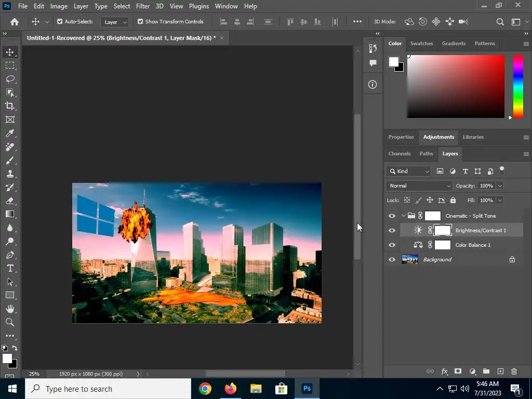Open the Color panel options menu
Viewport: 532px width, 399px height.
(526, 44)
